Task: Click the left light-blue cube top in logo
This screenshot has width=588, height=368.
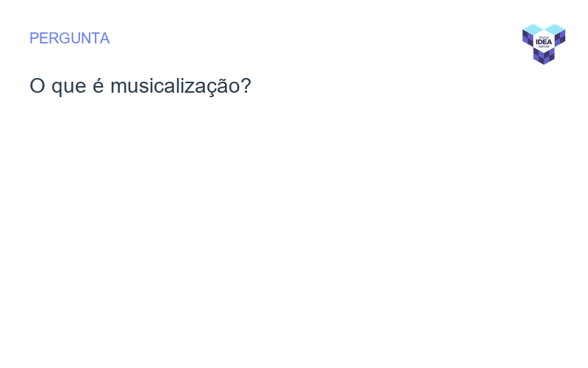Action: (x=532, y=29)
